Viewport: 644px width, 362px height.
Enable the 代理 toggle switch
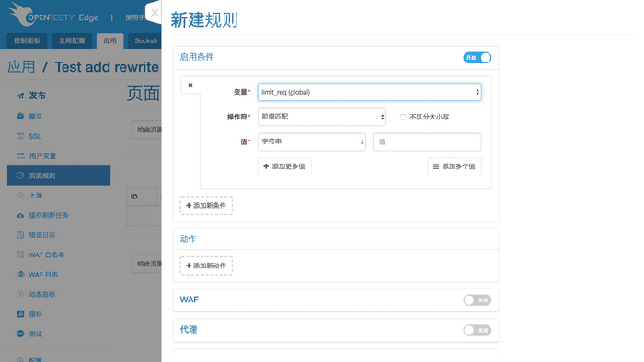pos(477,330)
